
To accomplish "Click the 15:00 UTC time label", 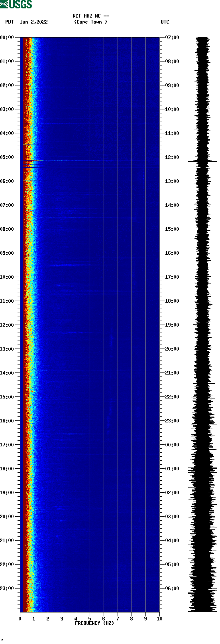I will (x=172, y=229).
